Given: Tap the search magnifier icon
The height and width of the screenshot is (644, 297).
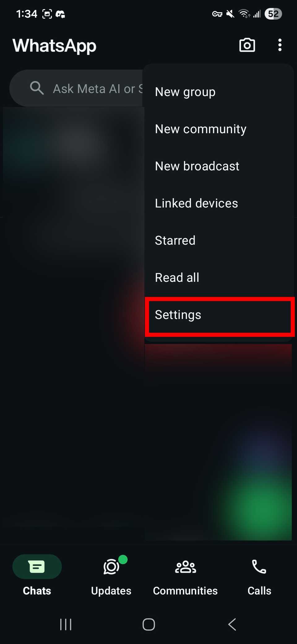Looking at the screenshot, I should [37, 88].
